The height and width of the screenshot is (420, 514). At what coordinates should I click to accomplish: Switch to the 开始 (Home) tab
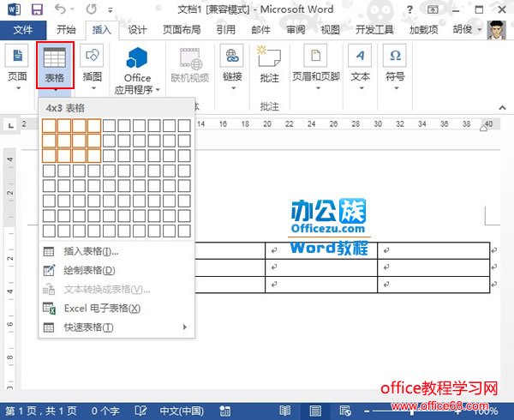click(66, 30)
